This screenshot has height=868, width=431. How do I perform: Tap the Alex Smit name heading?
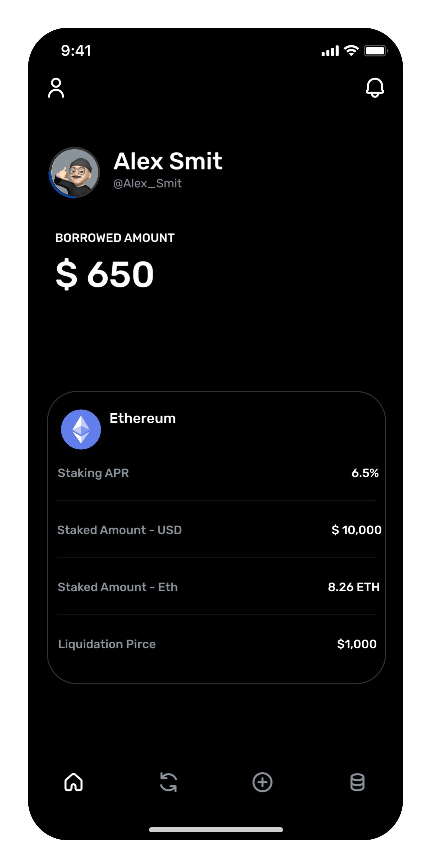tap(168, 161)
